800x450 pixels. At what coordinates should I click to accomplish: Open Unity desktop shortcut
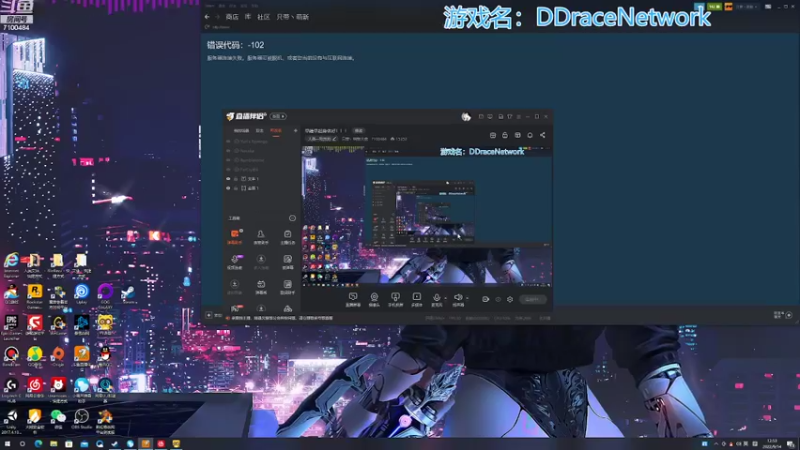point(11,421)
